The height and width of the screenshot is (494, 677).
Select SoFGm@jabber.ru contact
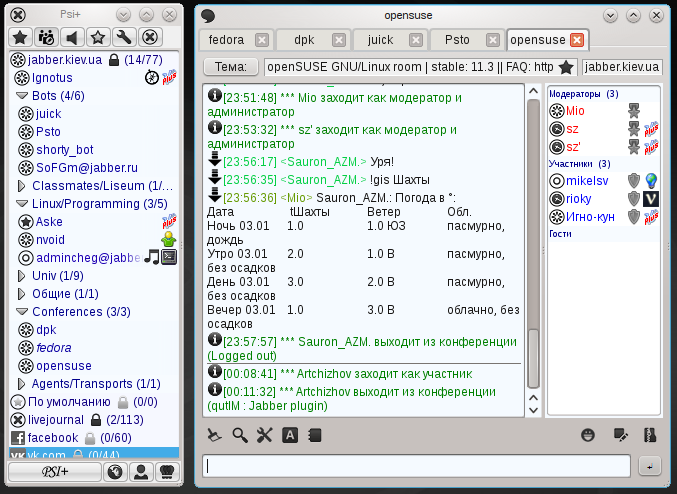(94, 168)
